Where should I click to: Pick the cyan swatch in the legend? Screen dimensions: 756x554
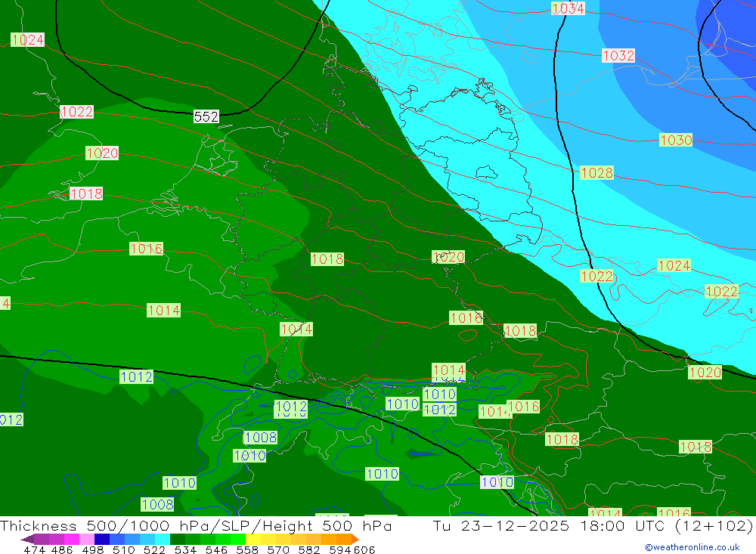click(x=163, y=539)
